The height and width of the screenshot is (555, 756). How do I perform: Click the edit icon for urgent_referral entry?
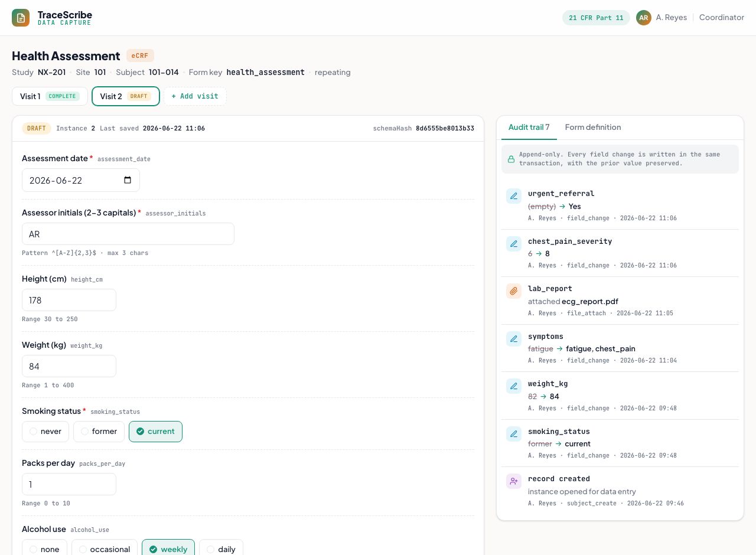pos(514,196)
